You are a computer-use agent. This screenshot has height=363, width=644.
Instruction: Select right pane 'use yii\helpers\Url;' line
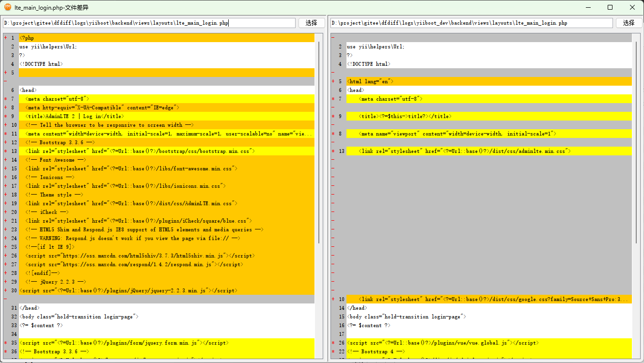click(x=489, y=46)
